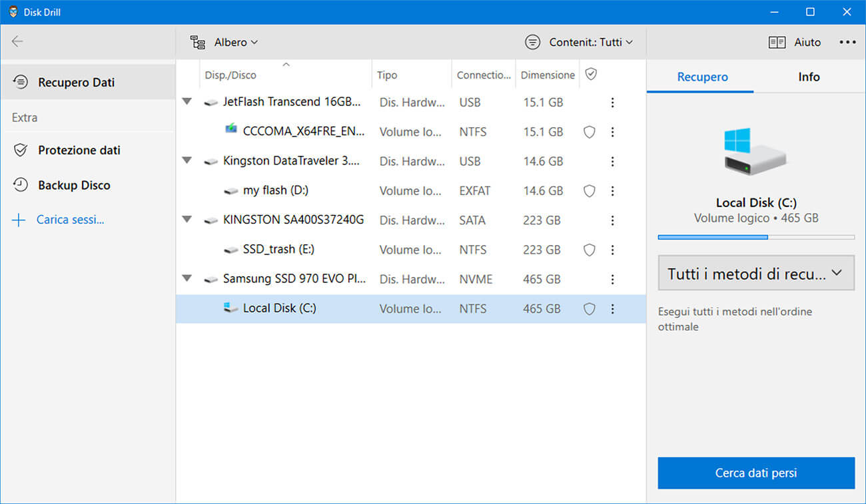Click the EXFAT cell of my flash
Image resolution: width=866 pixels, height=504 pixels.
tap(474, 190)
